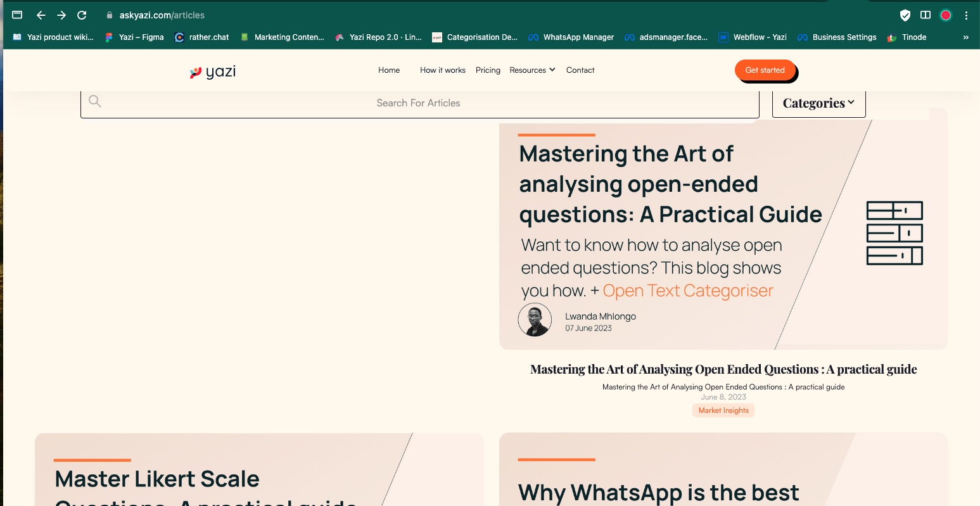Select the Market Insights category tag
The image size is (980, 506).
723,410
